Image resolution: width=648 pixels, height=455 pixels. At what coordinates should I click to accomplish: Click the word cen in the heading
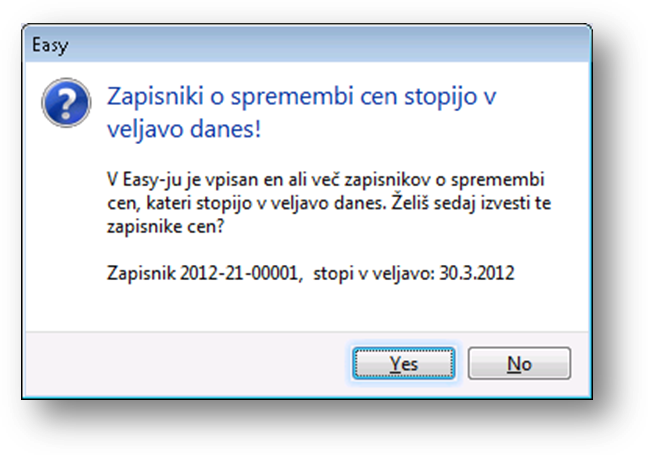click(x=378, y=96)
